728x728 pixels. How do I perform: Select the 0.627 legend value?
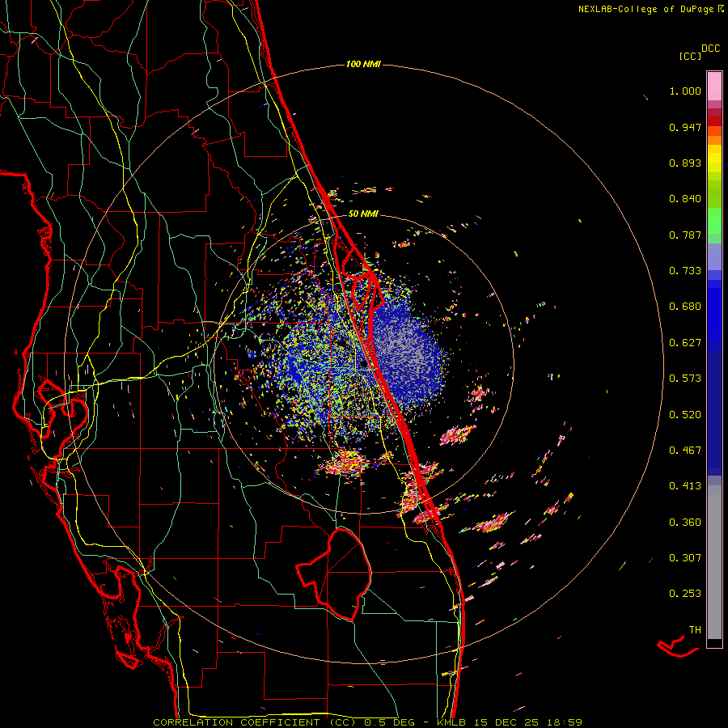[x=685, y=343]
